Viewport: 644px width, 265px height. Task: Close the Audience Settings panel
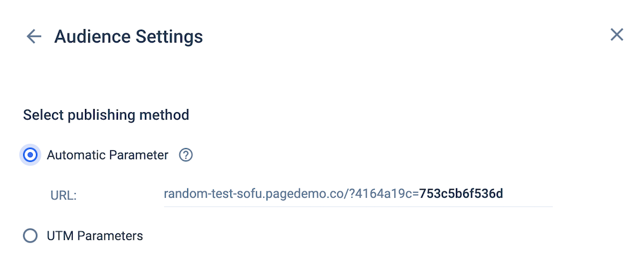click(x=617, y=35)
